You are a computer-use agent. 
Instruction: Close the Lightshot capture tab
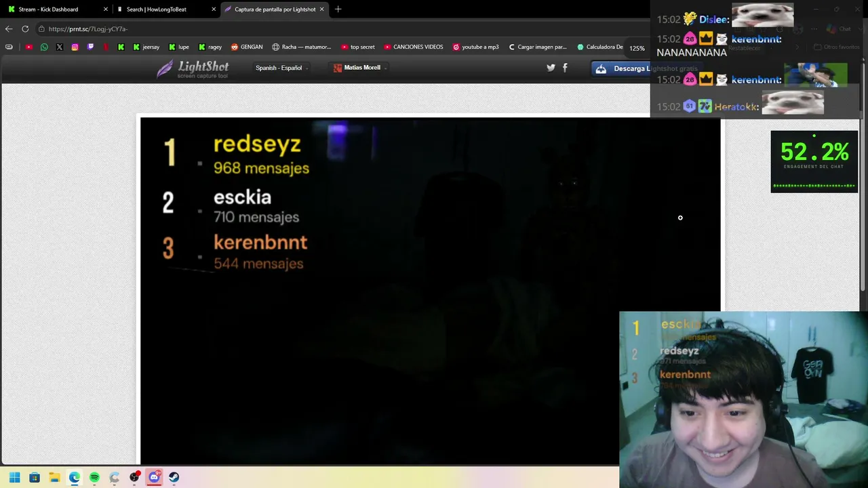click(x=321, y=9)
